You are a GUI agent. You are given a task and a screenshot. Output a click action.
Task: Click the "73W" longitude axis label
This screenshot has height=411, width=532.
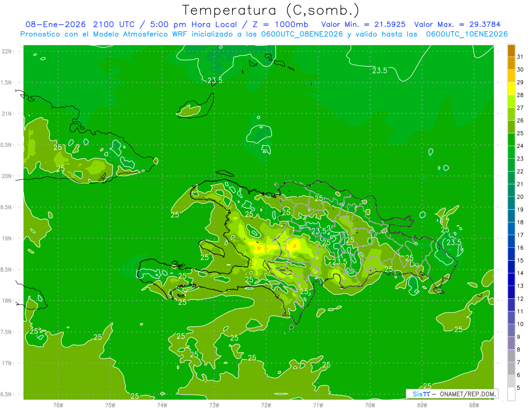[x=214, y=405]
